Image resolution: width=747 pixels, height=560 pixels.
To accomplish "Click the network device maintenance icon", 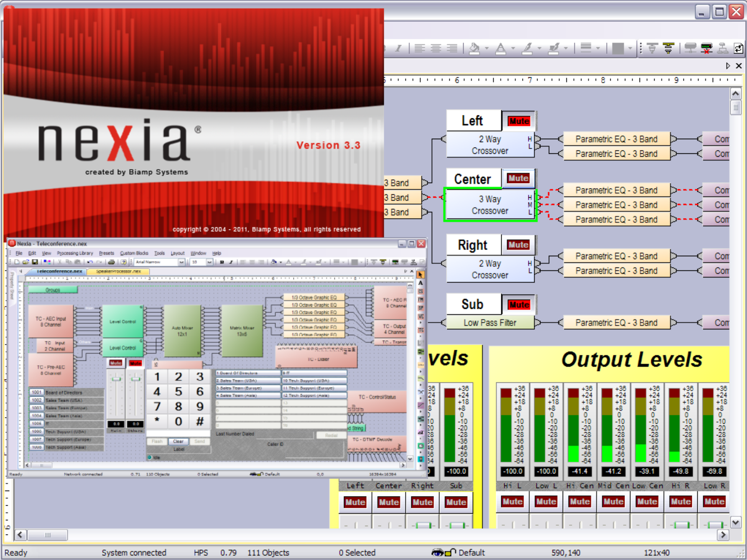I will [x=723, y=48].
